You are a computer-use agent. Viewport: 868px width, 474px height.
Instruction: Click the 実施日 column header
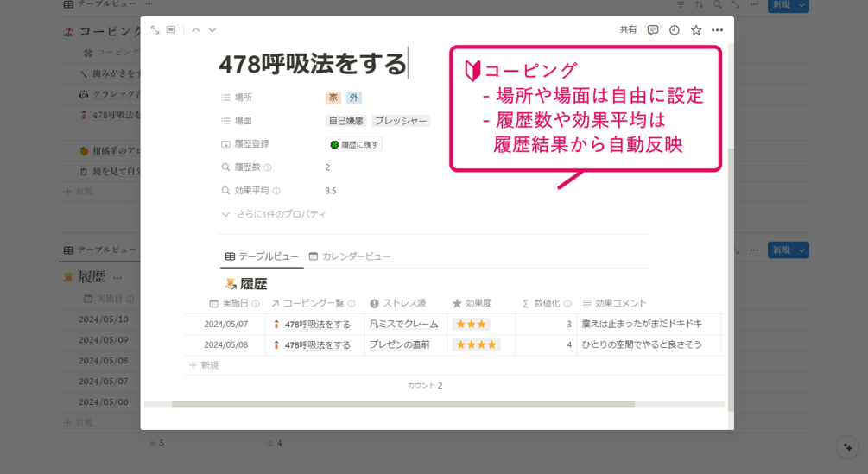[x=234, y=304]
